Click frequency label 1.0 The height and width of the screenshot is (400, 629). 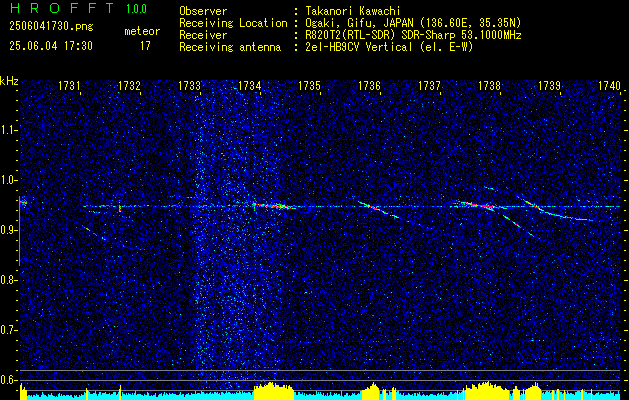pyautogui.click(x=9, y=180)
